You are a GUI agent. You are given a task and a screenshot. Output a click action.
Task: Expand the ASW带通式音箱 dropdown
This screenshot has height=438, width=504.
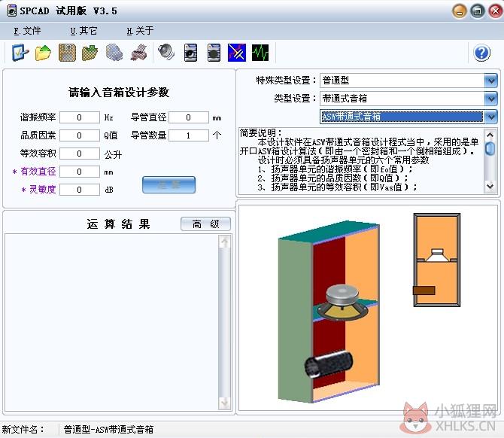(x=491, y=117)
